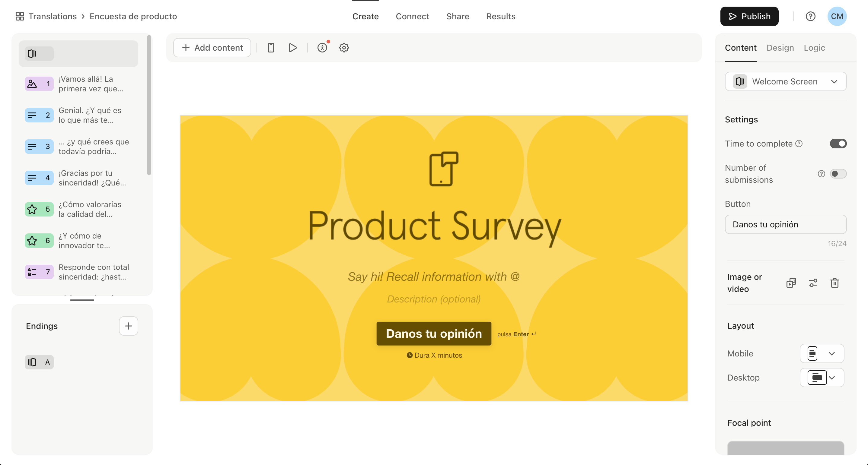Click the panel resize handle above Endings
This screenshot has width=868, height=465.
click(82, 300)
